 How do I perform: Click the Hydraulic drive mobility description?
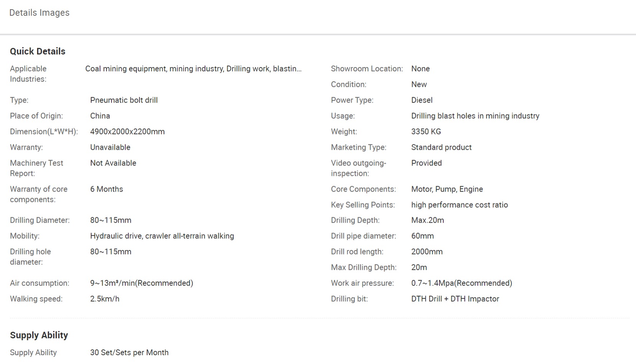pyautogui.click(x=162, y=236)
